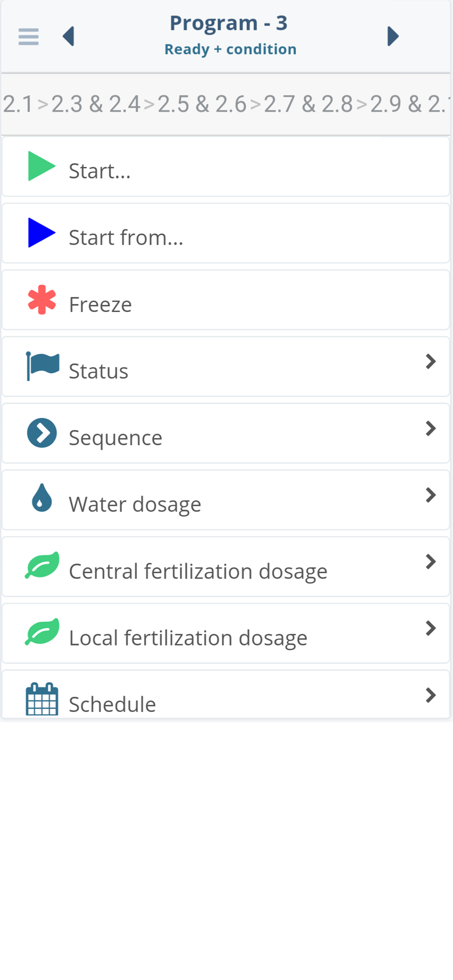Expand the Schedule row chevron
This screenshot has height=980, width=453.
coord(430,695)
